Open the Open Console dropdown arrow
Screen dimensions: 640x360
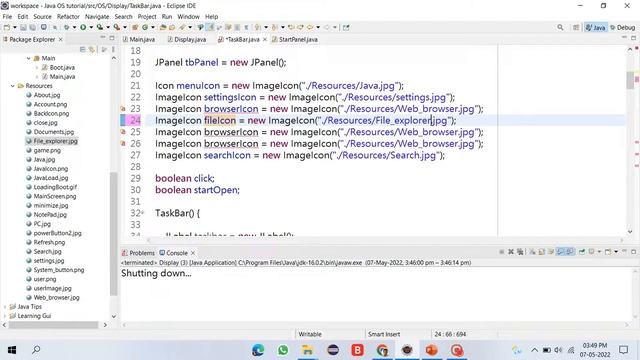click(x=616, y=252)
